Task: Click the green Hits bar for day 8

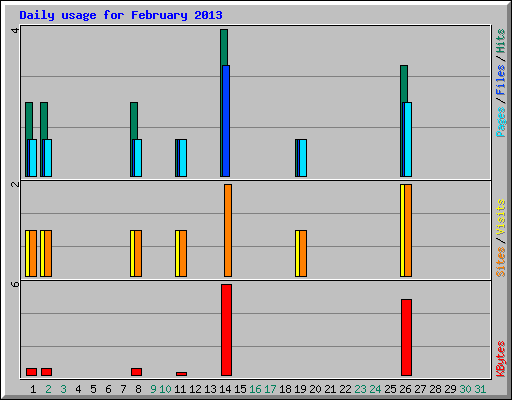Action: click(134, 120)
